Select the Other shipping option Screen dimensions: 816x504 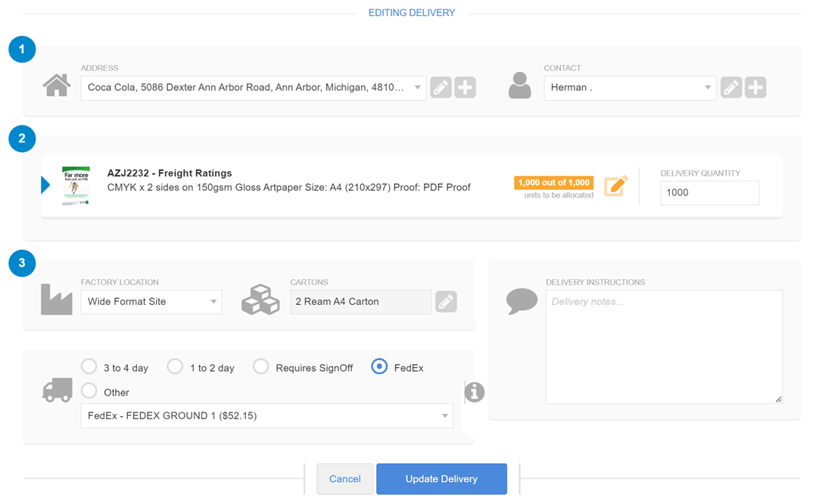pyautogui.click(x=89, y=390)
